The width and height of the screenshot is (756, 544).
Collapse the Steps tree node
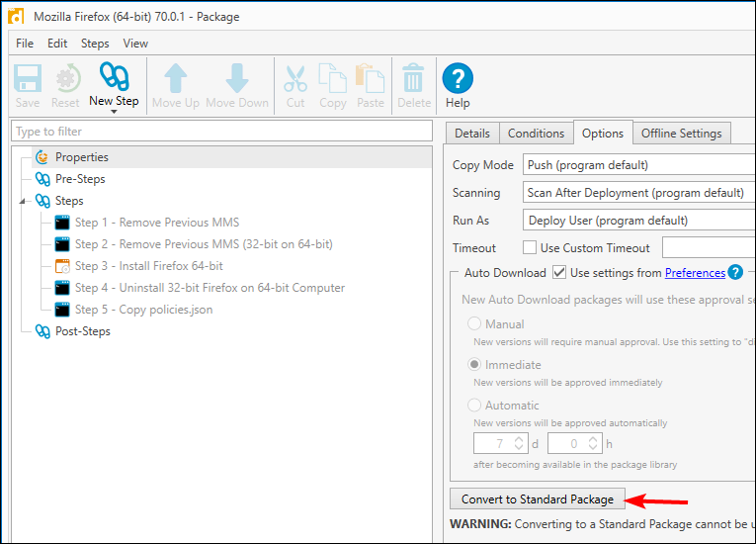[23, 202]
